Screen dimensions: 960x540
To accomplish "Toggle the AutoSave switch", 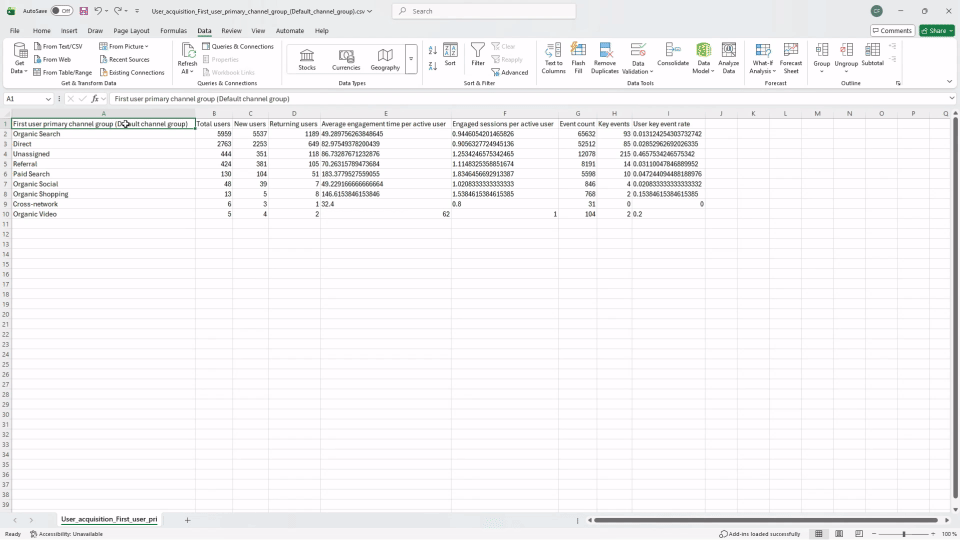I will pyautogui.click(x=61, y=11).
